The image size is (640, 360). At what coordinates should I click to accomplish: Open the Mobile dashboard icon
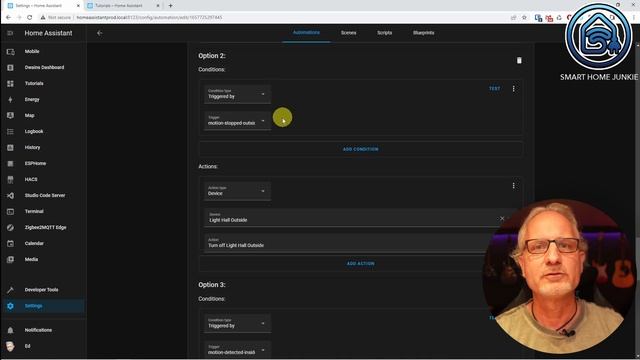point(11,52)
